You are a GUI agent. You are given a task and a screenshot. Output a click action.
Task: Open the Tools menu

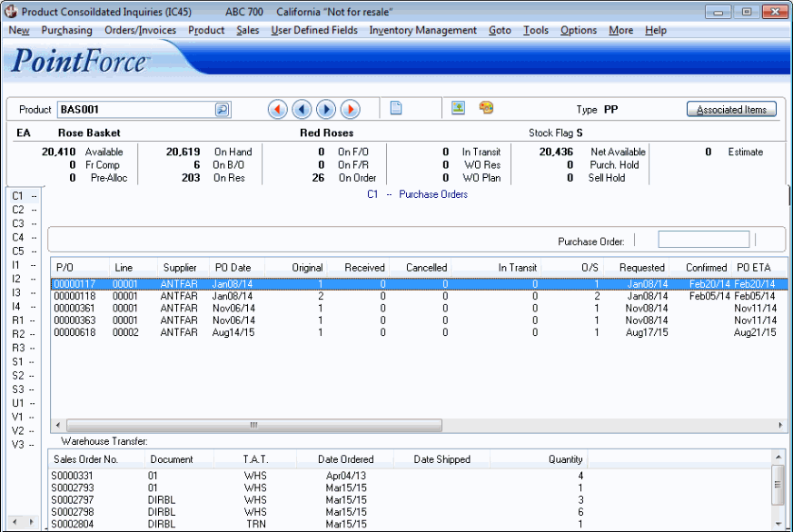[536, 30]
